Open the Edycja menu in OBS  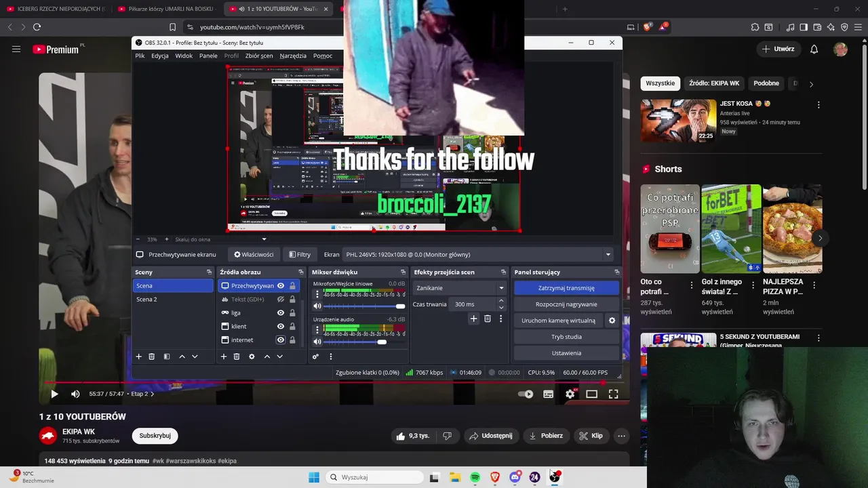click(x=160, y=56)
